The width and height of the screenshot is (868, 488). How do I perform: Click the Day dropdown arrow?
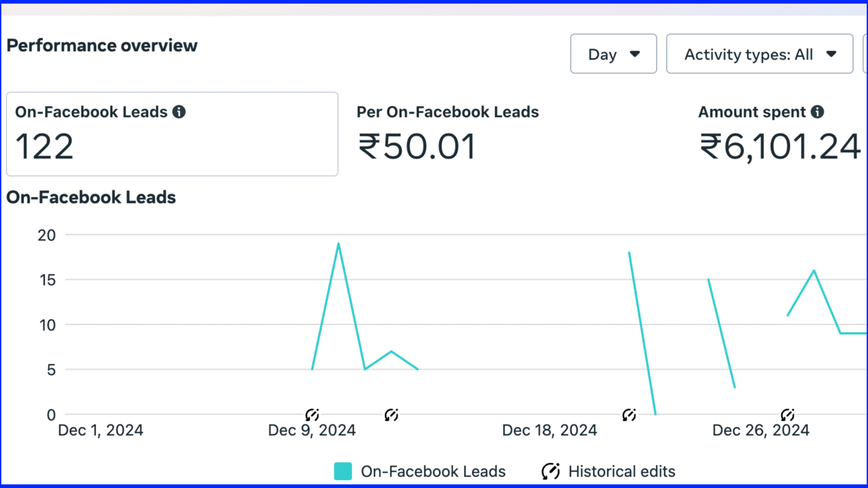pos(634,54)
